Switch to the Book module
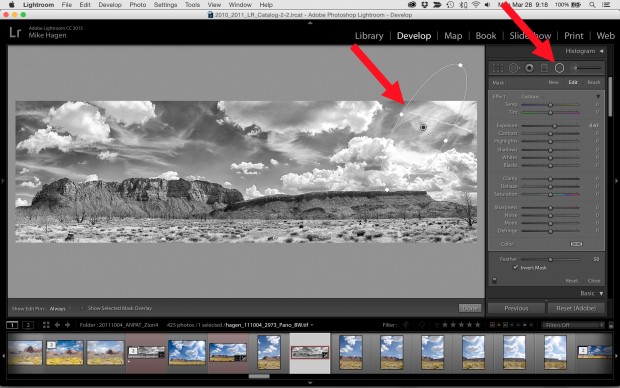The image size is (620, 388). click(486, 36)
